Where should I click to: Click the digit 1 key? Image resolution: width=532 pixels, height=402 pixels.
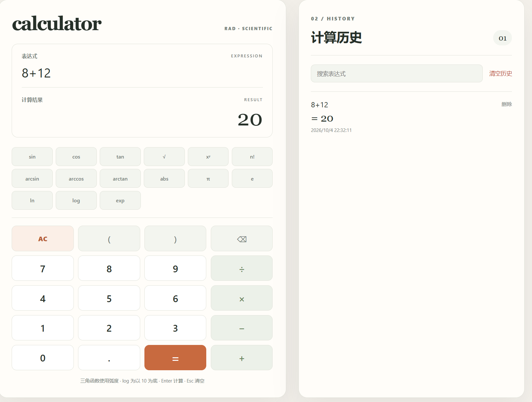pyautogui.click(x=43, y=328)
